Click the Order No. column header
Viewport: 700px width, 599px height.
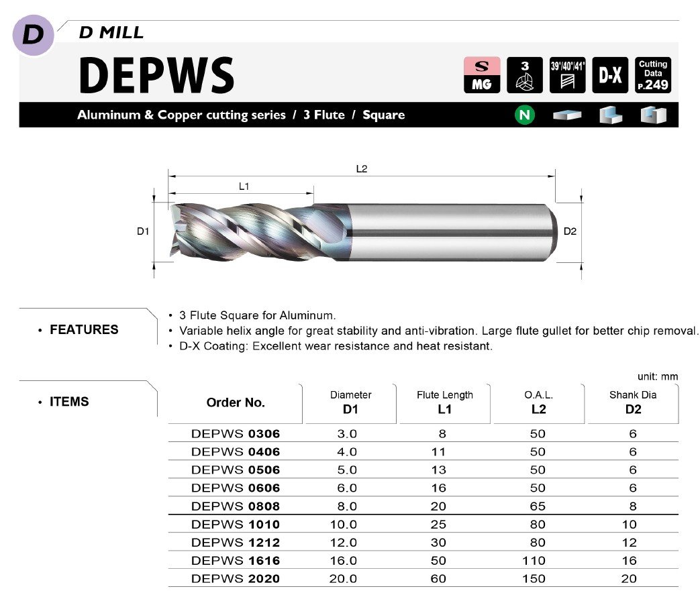coord(236,403)
